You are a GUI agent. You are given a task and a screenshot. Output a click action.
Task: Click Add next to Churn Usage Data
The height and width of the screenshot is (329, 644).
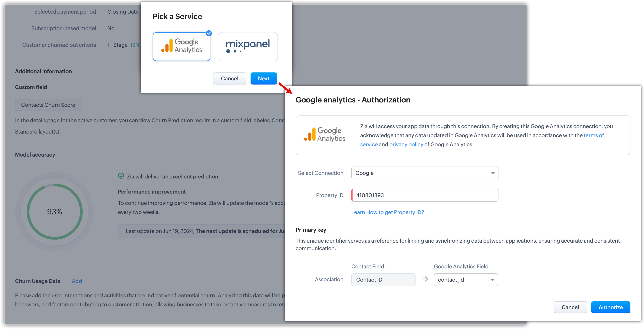tap(77, 281)
